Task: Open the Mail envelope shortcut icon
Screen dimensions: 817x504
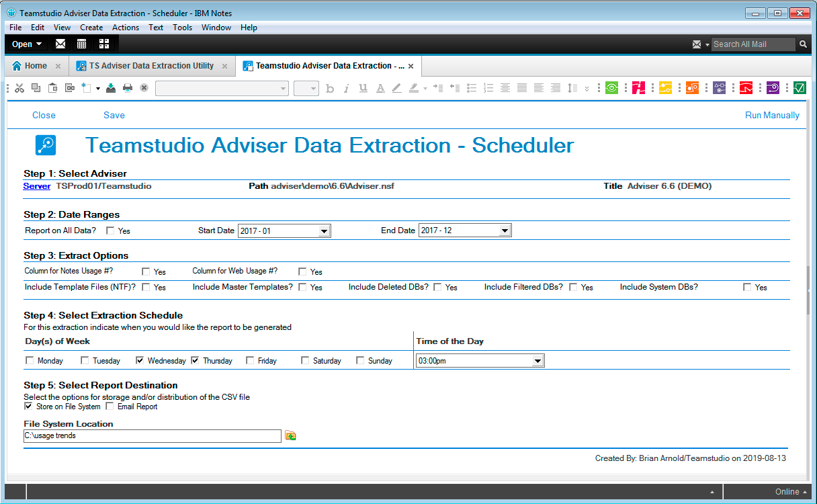Action: pos(60,44)
